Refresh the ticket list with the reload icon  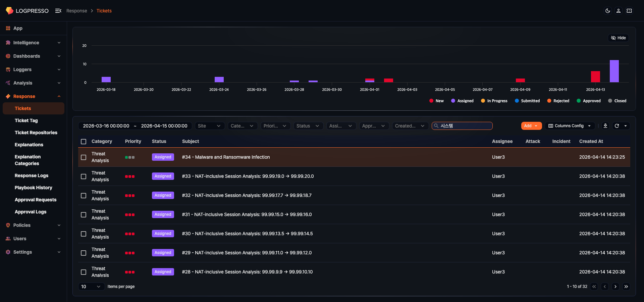coord(617,126)
